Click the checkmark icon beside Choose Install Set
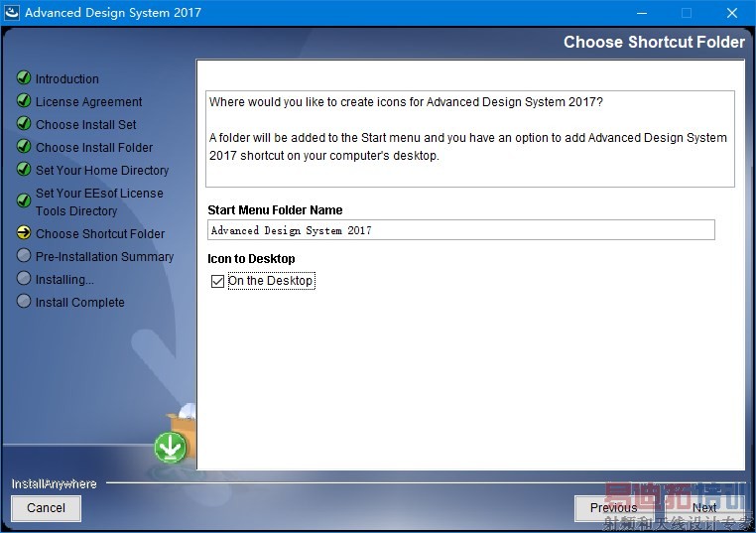The width and height of the screenshot is (756, 533). coord(24,123)
